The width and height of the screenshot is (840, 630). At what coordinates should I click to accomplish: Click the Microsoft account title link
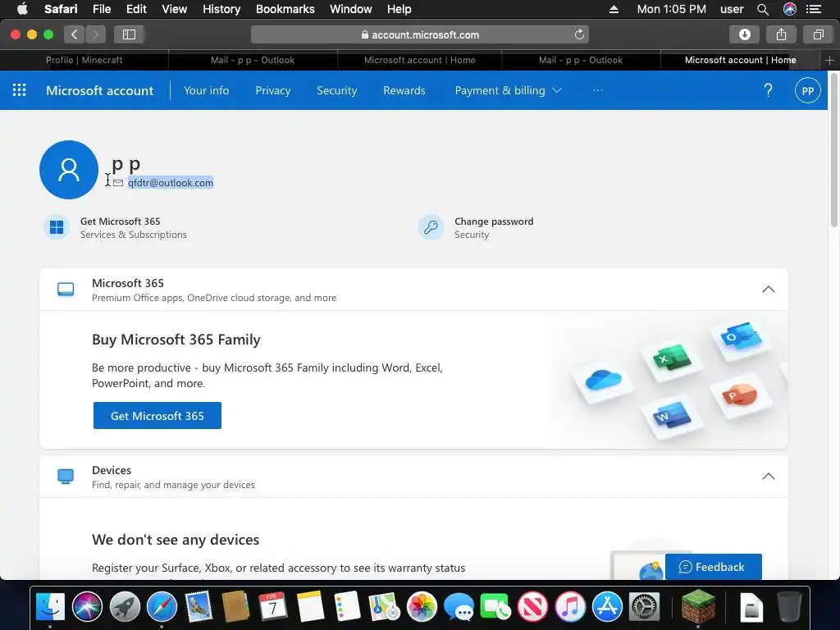click(99, 90)
